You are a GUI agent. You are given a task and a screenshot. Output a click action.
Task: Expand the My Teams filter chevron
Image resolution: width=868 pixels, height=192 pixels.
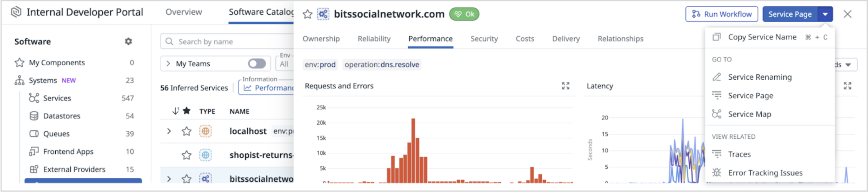pyautogui.click(x=168, y=63)
